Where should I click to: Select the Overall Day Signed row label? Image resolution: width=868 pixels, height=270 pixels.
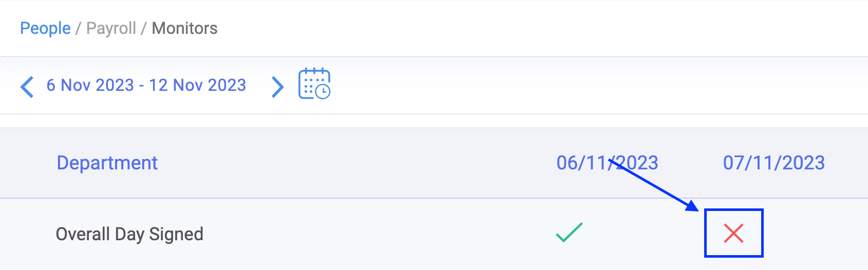(129, 234)
